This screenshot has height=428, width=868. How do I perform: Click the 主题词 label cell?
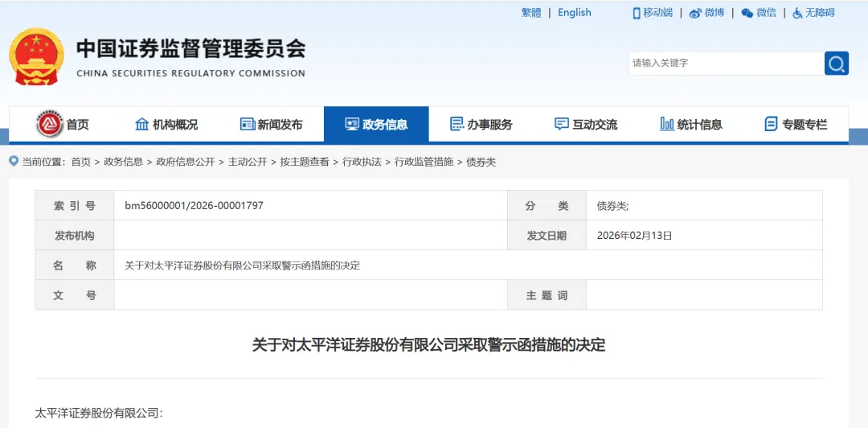(x=547, y=295)
